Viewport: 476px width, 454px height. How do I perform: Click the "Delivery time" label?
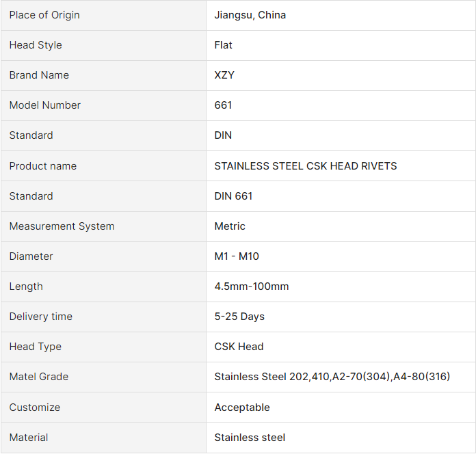(x=41, y=317)
